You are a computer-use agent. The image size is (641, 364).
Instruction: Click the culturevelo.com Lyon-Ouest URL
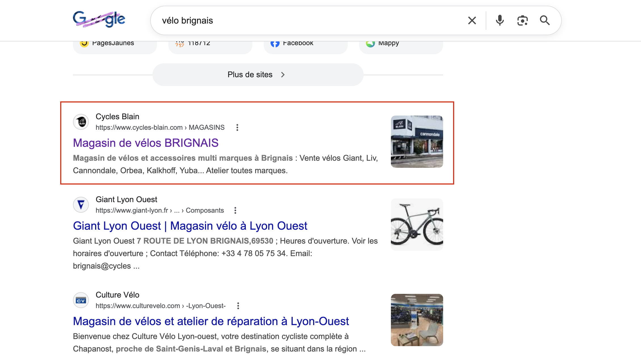click(161, 306)
